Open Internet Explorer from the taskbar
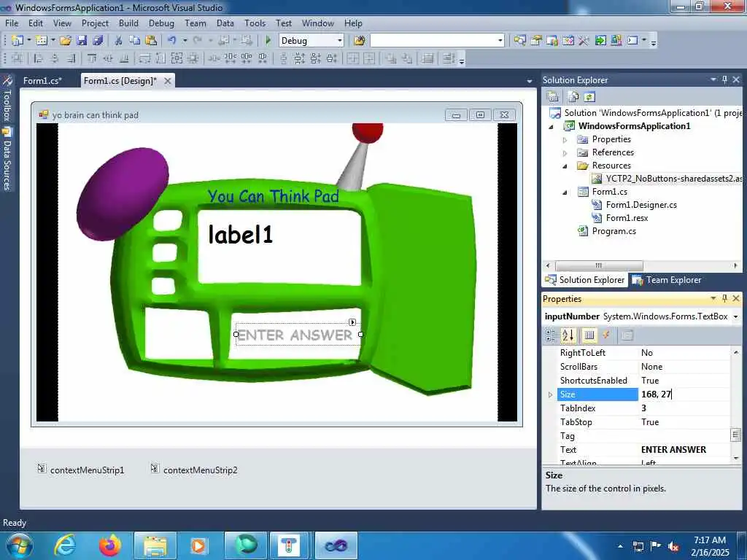The height and width of the screenshot is (560, 747). 65,545
